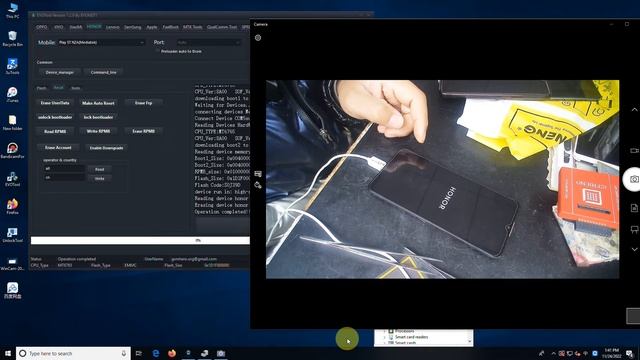Viewport: 640px width, 360px height.
Task: Click the Erase Account button
Action: [58, 148]
